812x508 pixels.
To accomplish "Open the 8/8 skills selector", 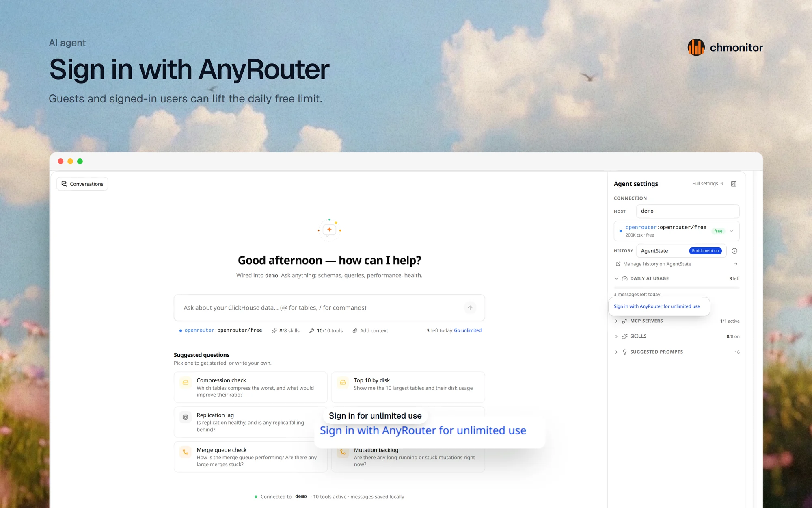I will tap(286, 330).
